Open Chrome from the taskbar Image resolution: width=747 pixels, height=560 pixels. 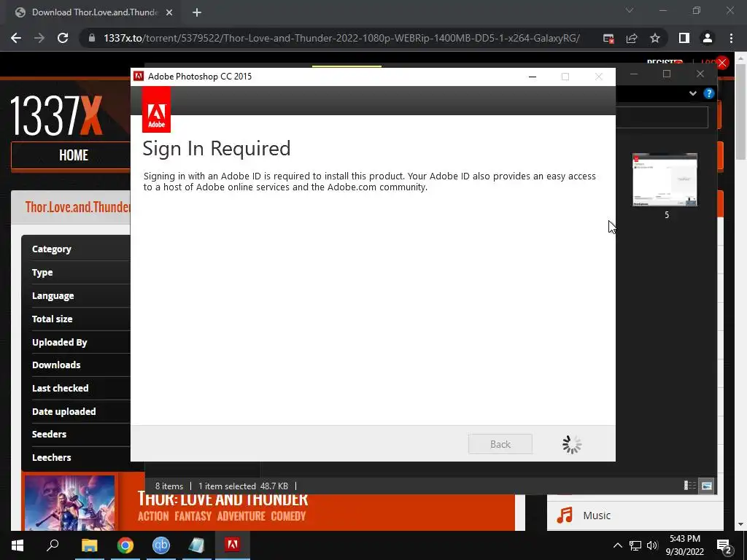(125, 545)
